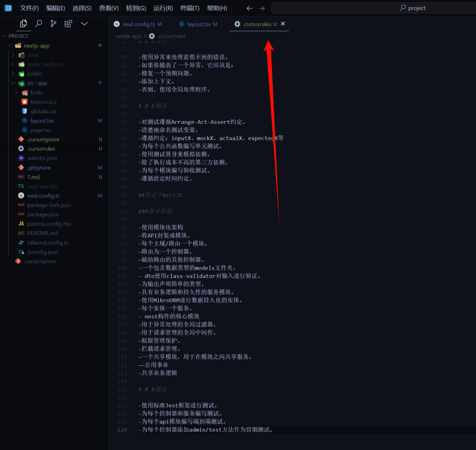
Task: Click the app logo icon in title bar
Action: coord(8,8)
